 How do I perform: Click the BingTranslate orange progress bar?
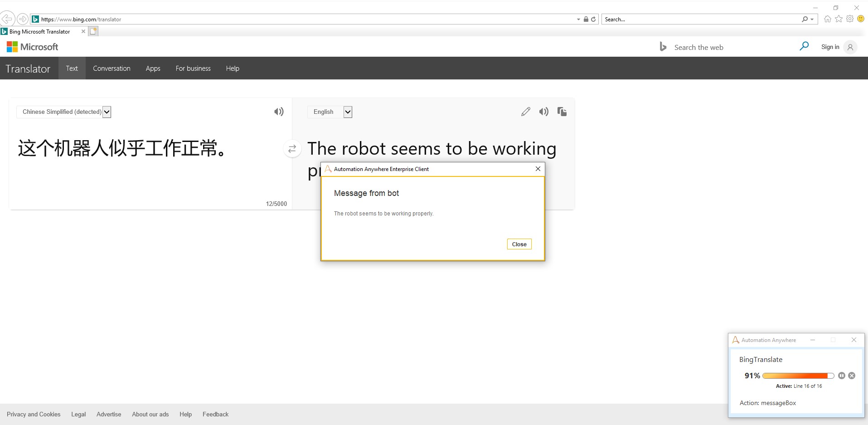point(798,376)
